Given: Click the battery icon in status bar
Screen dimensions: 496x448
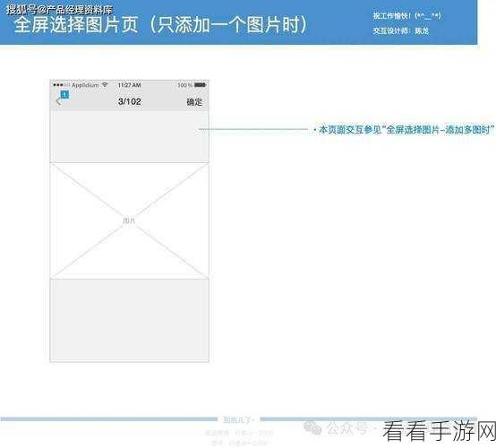Looking at the screenshot, I should 201,85.
